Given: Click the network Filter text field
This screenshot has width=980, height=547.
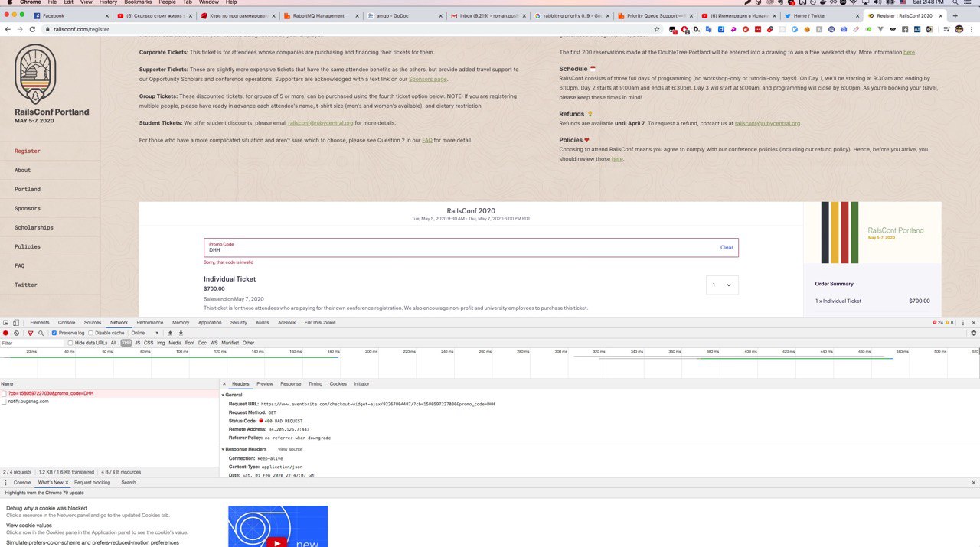Looking at the screenshot, I should (x=32, y=343).
